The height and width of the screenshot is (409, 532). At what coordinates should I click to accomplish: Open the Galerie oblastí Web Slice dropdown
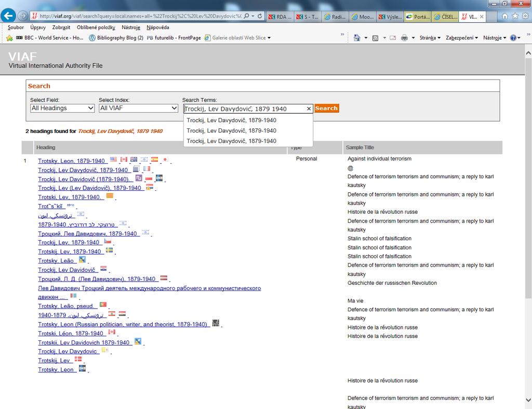(269, 38)
